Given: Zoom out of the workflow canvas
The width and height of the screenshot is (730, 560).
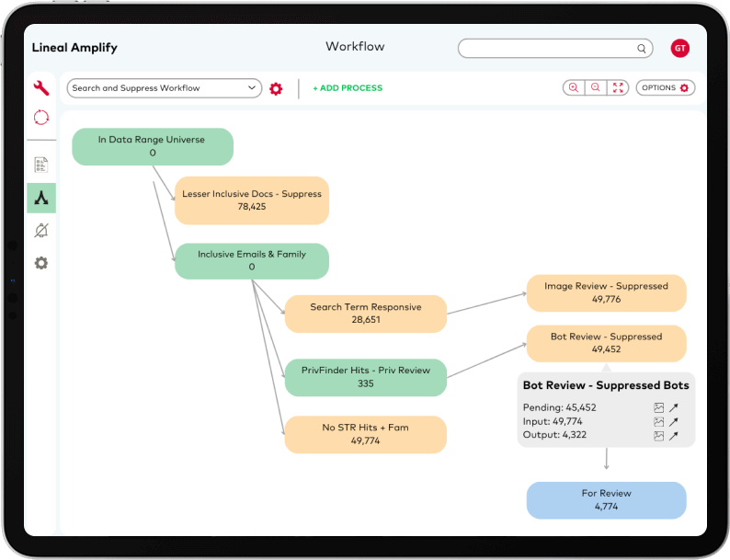Looking at the screenshot, I should tap(596, 88).
